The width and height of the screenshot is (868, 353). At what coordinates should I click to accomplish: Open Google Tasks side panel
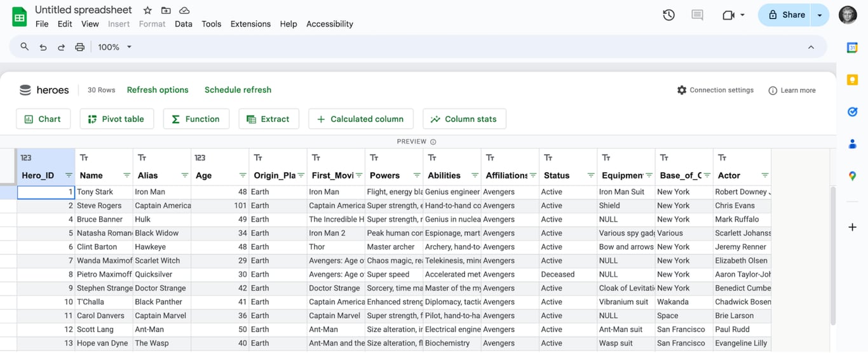[x=852, y=112]
